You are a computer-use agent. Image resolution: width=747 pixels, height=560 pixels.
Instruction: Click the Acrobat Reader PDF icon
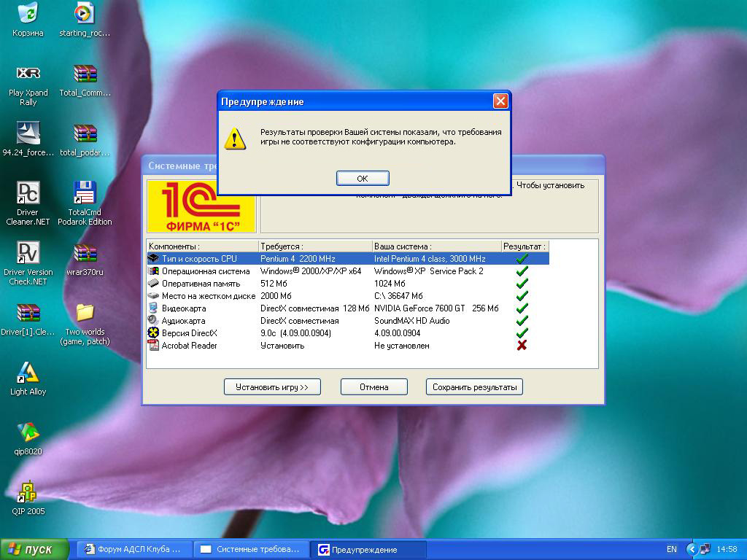pos(153,345)
